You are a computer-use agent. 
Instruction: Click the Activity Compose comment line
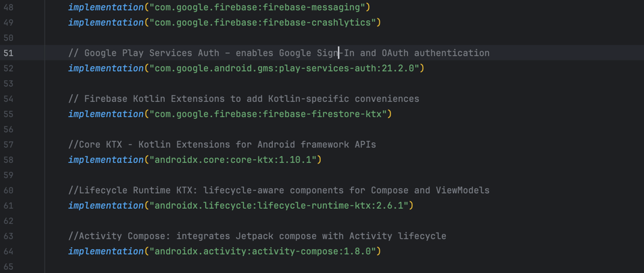pyautogui.click(x=257, y=236)
